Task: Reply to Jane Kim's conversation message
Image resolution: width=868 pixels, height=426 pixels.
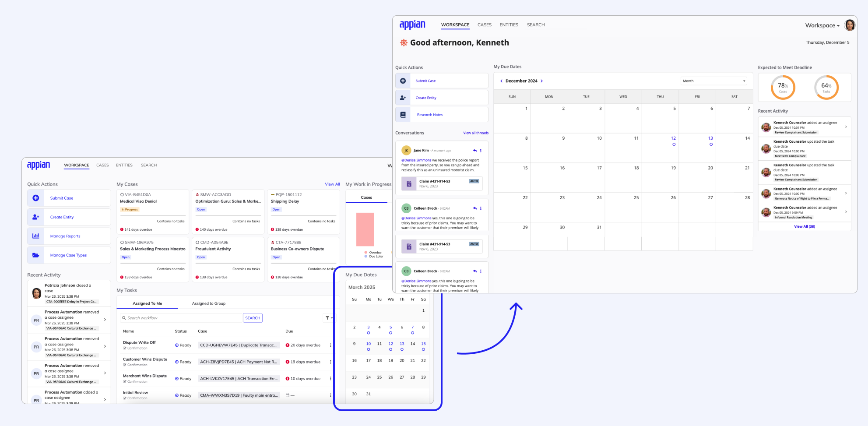Action: (x=475, y=151)
